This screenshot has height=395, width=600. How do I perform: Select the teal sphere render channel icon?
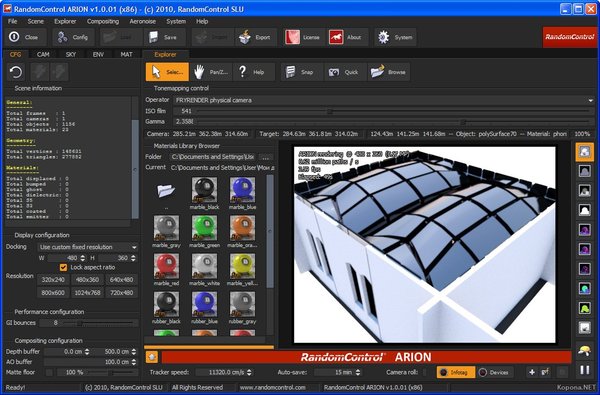(584, 288)
